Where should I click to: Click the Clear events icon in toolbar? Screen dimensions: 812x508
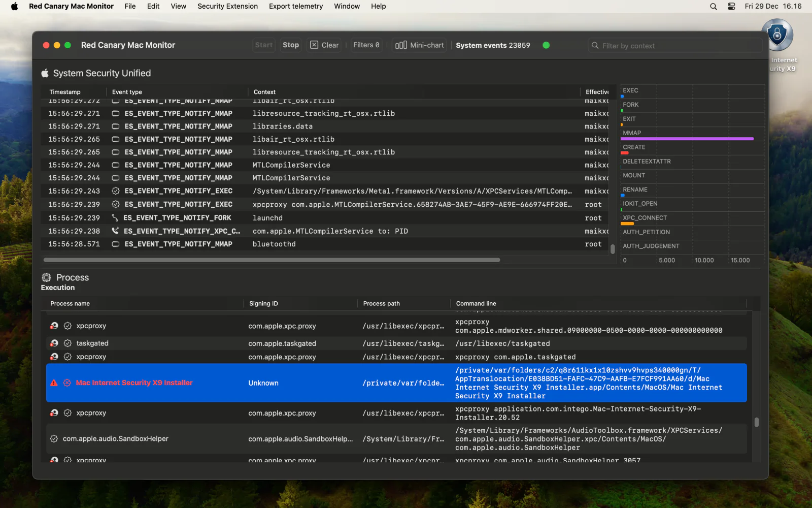314,45
